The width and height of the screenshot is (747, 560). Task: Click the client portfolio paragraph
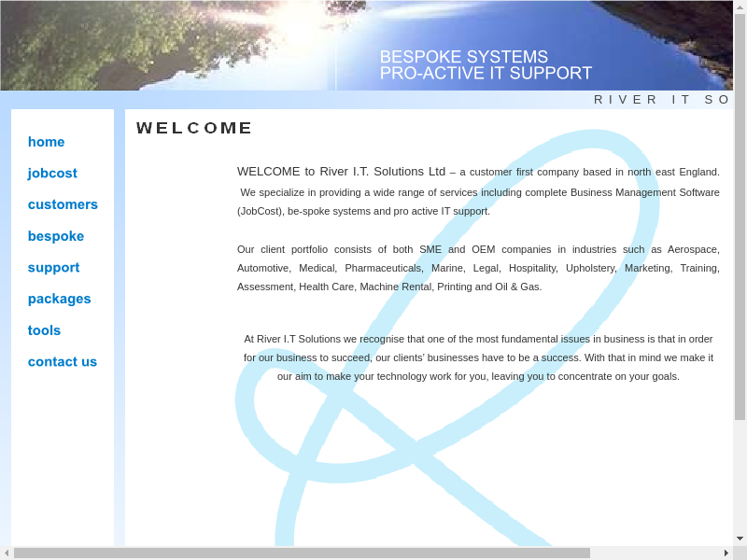478,268
